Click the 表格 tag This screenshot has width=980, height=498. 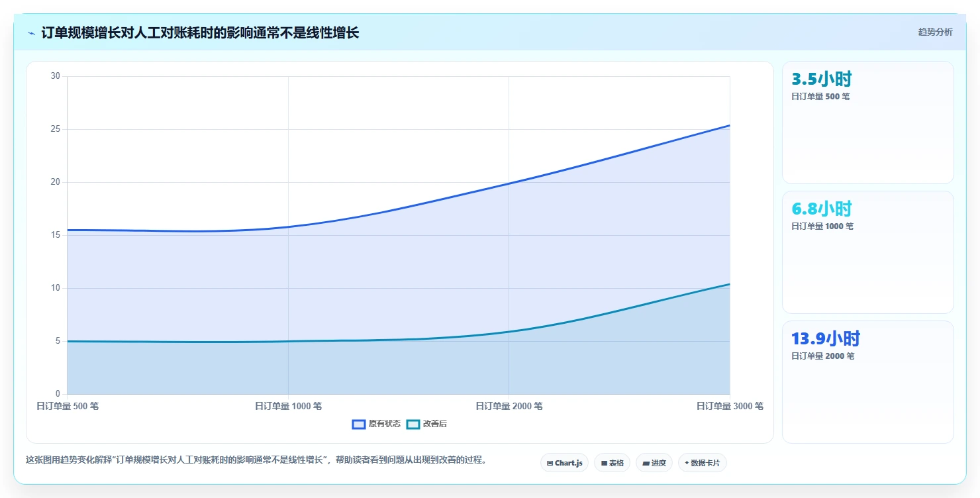click(x=612, y=463)
